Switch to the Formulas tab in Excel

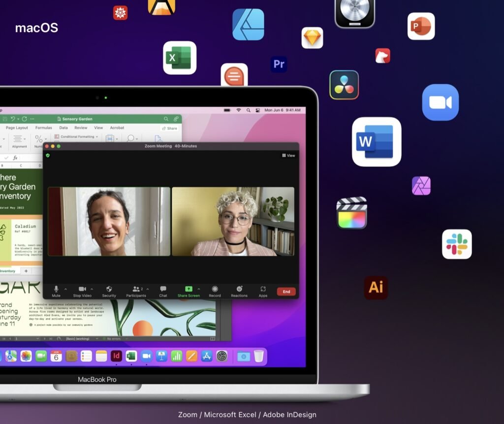click(44, 128)
